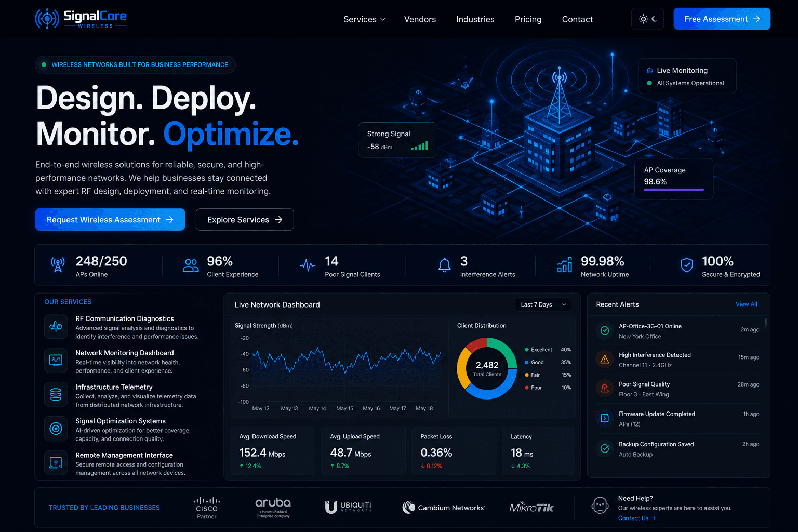Click the Cisco Partner logo
This screenshot has height=532, width=798.
pos(207,508)
